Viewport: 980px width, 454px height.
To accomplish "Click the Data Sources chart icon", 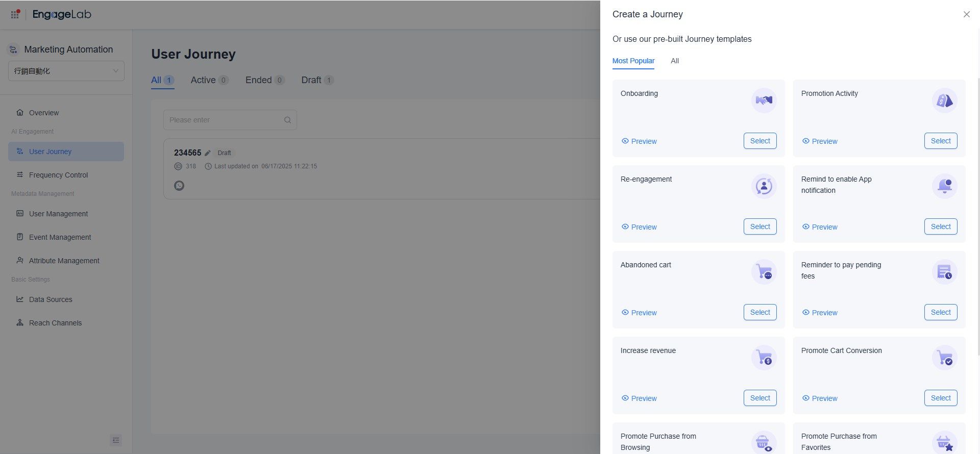I will (x=20, y=299).
